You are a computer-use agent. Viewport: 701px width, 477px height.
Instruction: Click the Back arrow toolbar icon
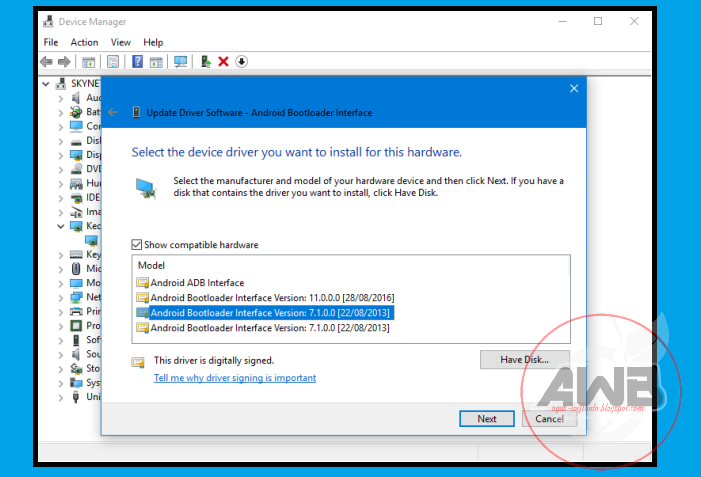pyautogui.click(x=46, y=62)
